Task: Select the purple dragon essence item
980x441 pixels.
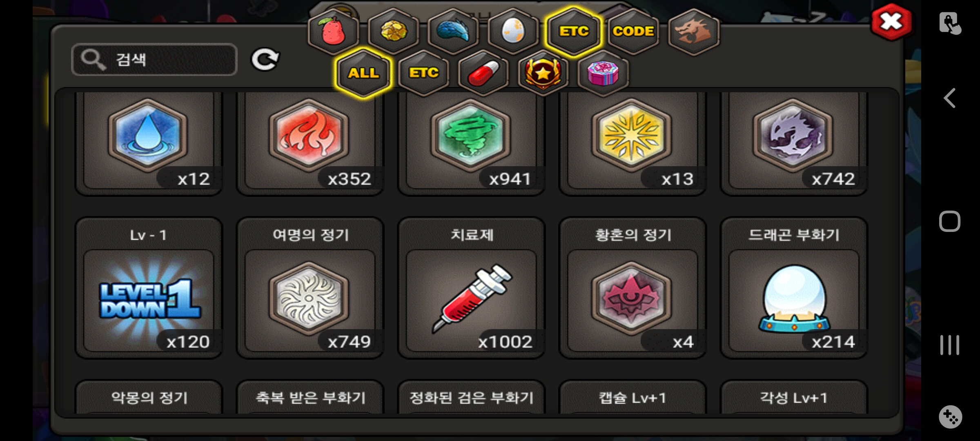Action: point(793,141)
